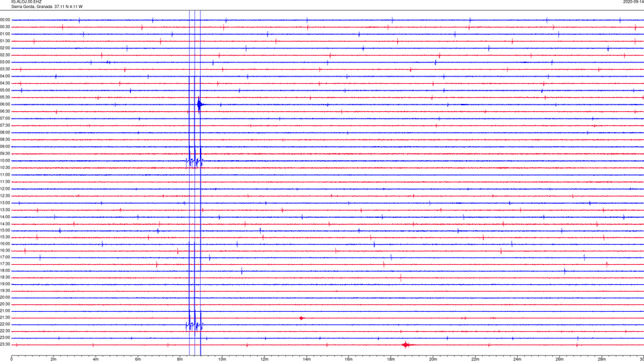Select the 21:00 trace time label
Image resolution: width=644 pixels, height=362 pixels.
tap(5, 311)
